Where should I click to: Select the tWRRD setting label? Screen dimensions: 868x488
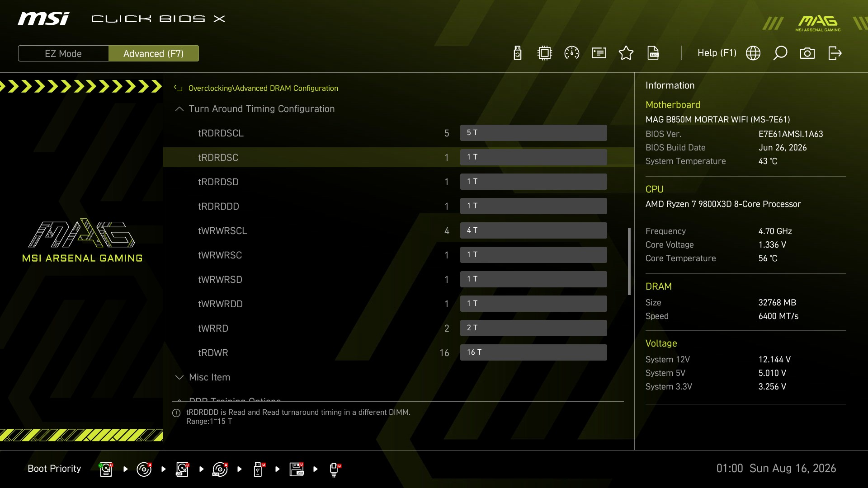pyautogui.click(x=213, y=328)
